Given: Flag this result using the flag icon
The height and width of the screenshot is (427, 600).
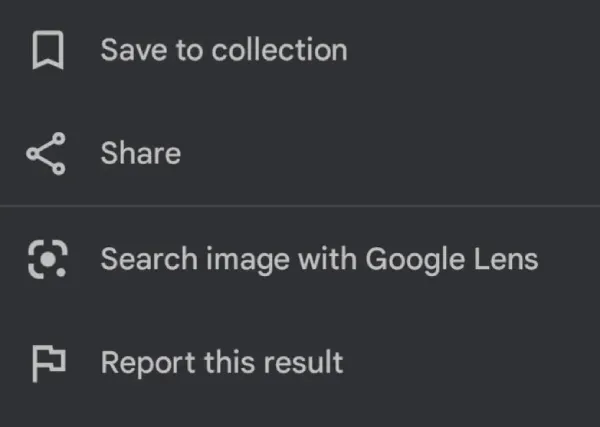Looking at the screenshot, I should click(x=47, y=363).
